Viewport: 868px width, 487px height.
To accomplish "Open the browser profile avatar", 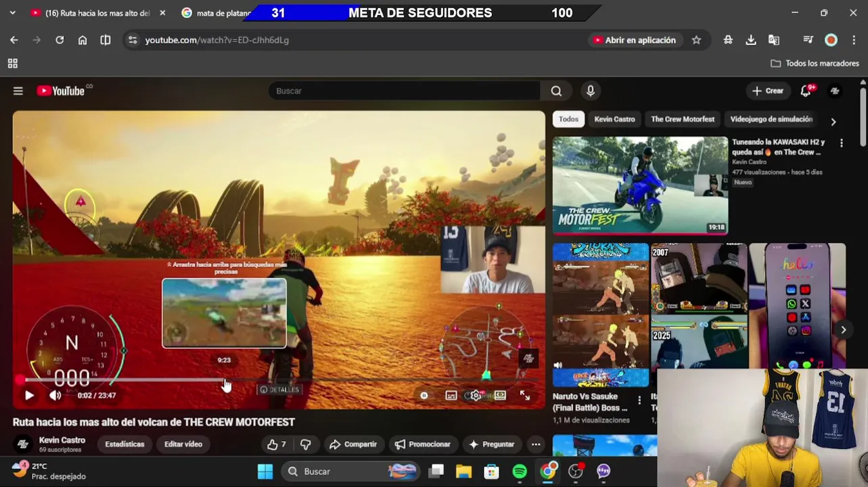I will 831,40.
